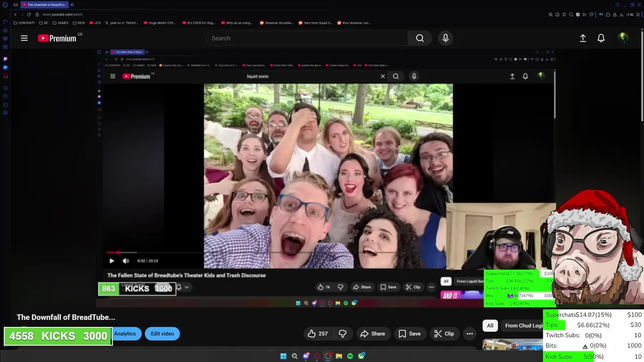Like inner video showing 1k likes
Screen dimensions: 644x362
[x=324, y=287]
